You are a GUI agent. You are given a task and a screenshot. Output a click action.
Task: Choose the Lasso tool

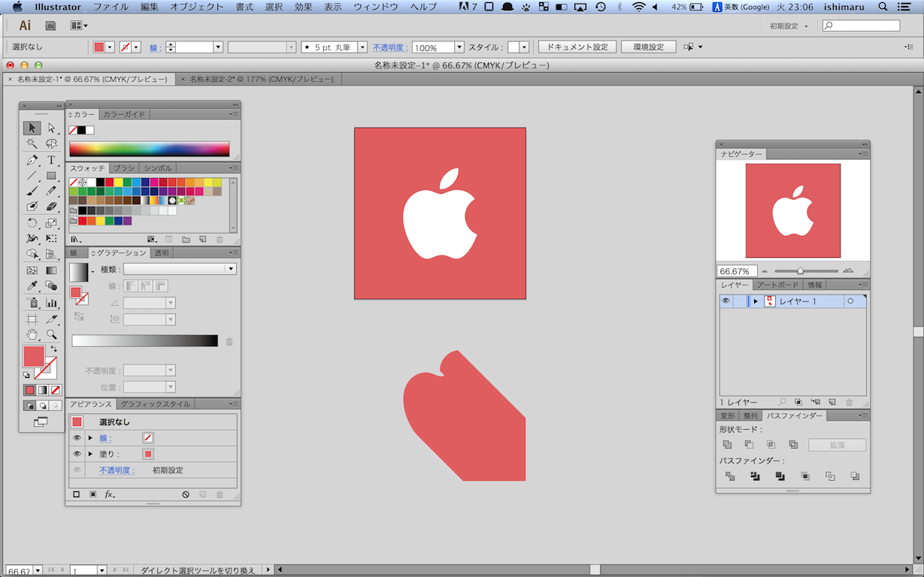[x=51, y=143]
